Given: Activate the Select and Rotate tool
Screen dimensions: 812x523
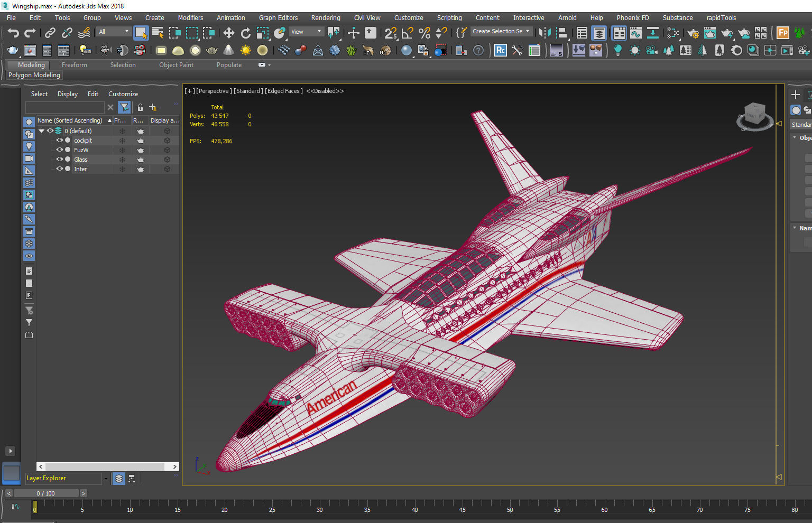Looking at the screenshot, I should tap(245, 33).
